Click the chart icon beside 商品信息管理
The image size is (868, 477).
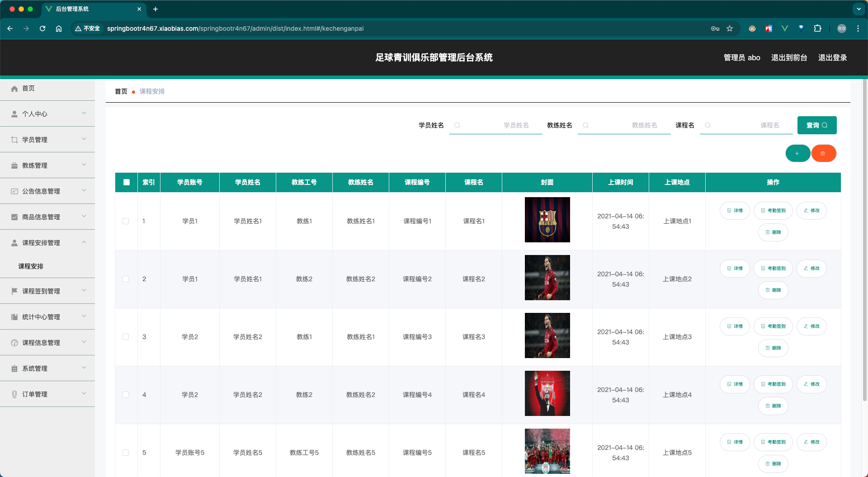(x=14, y=217)
